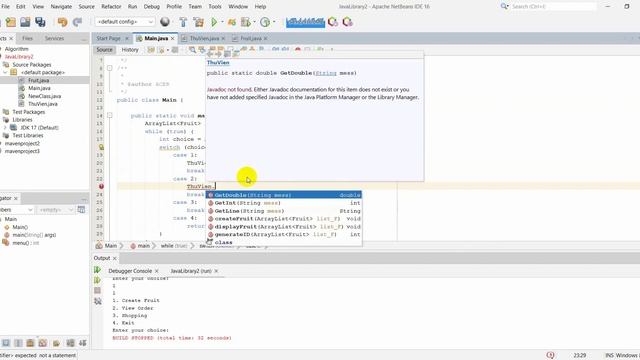The height and width of the screenshot is (360, 640).
Task: Click the lightbulb hint icon in editor gutter
Action: click(101, 147)
